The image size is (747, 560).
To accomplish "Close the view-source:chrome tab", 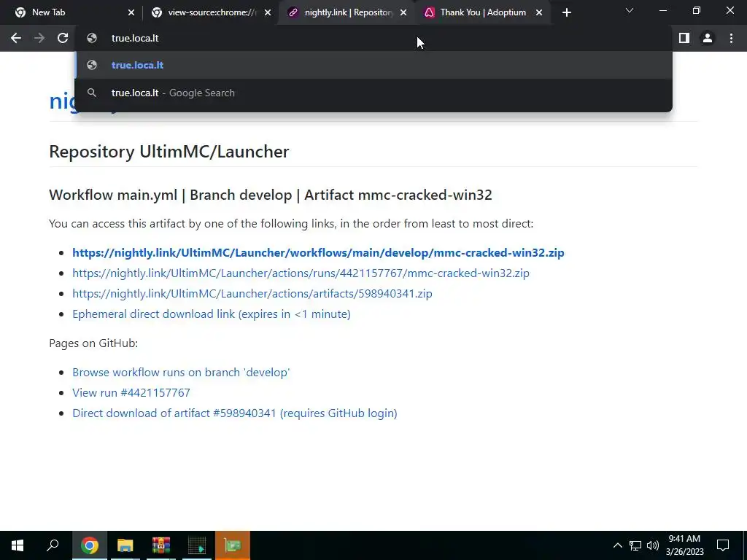I will [268, 12].
